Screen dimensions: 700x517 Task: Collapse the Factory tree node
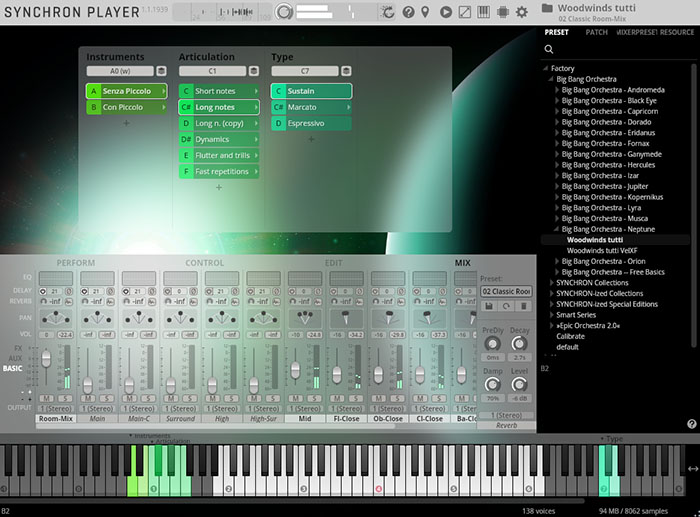pos(546,68)
